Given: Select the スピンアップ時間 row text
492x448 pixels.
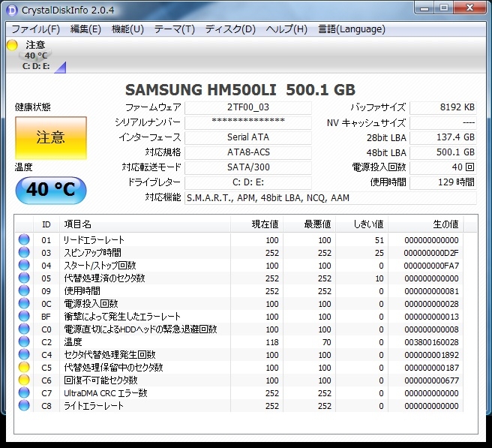Looking at the screenshot, I should (92, 253).
